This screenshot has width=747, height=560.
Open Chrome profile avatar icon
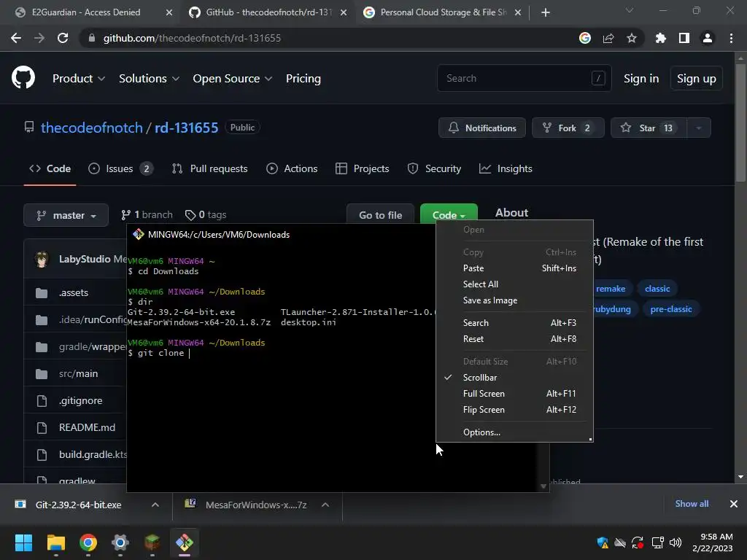tap(708, 38)
